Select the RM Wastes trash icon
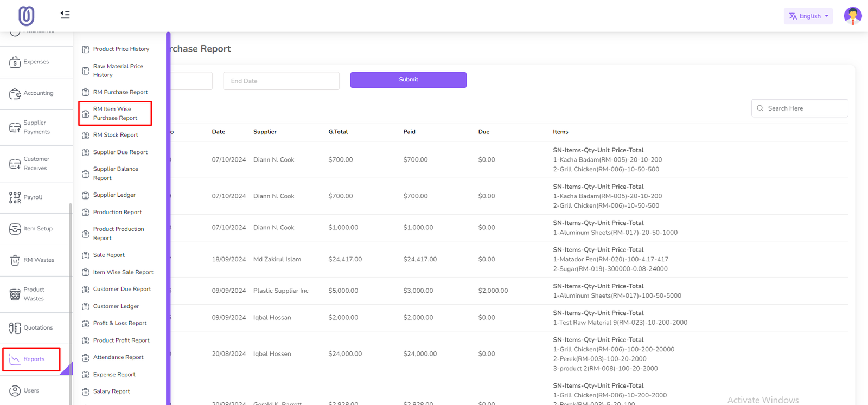The image size is (868, 405). tap(15, 260)
